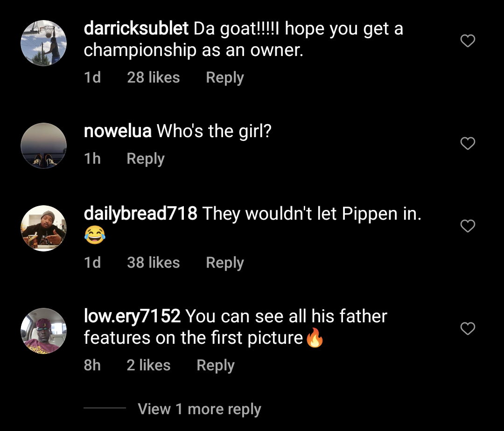
Task: Reply to darricksublet's comment
Action: 225,77
